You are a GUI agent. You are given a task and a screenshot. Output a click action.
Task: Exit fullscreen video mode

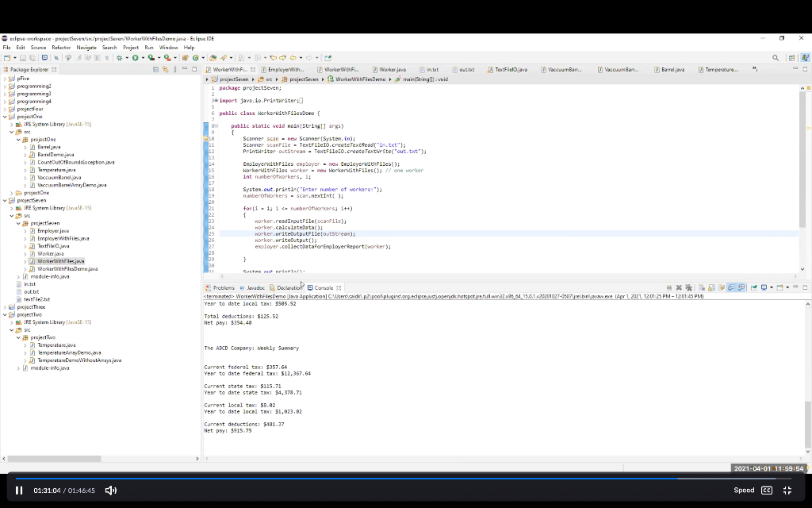pyautogui.click(x=787, y=490)
